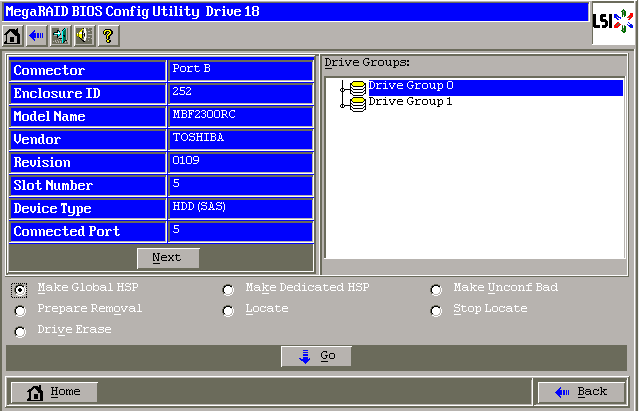Viewport: 639px width, 411px height.
Task: Click the Vendor label cell
Action: coord(88,139)
